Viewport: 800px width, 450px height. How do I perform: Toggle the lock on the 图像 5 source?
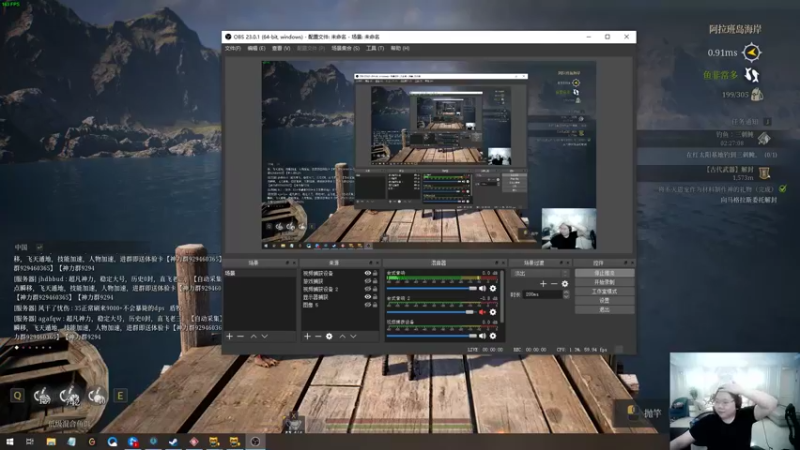pos(375,305)
